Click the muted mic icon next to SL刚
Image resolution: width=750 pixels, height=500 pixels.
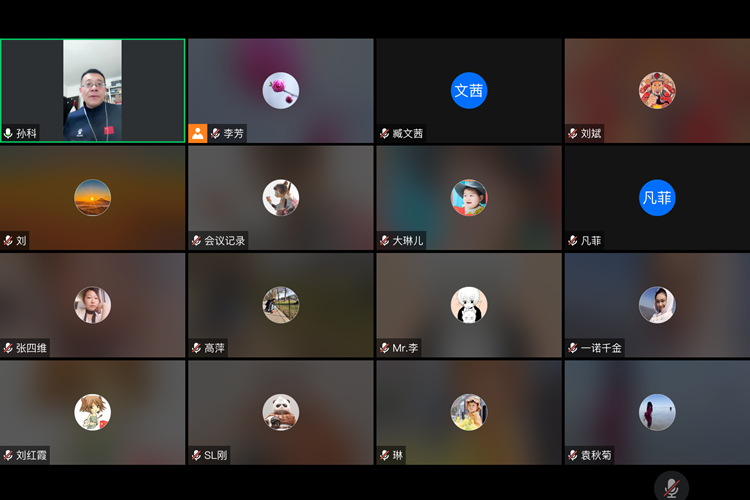click(197, 455)
